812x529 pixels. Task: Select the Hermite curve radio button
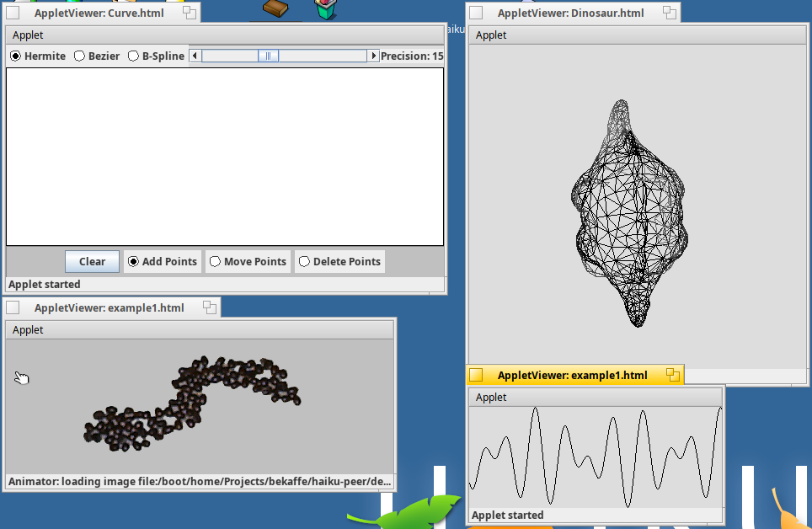click(38, 56)
